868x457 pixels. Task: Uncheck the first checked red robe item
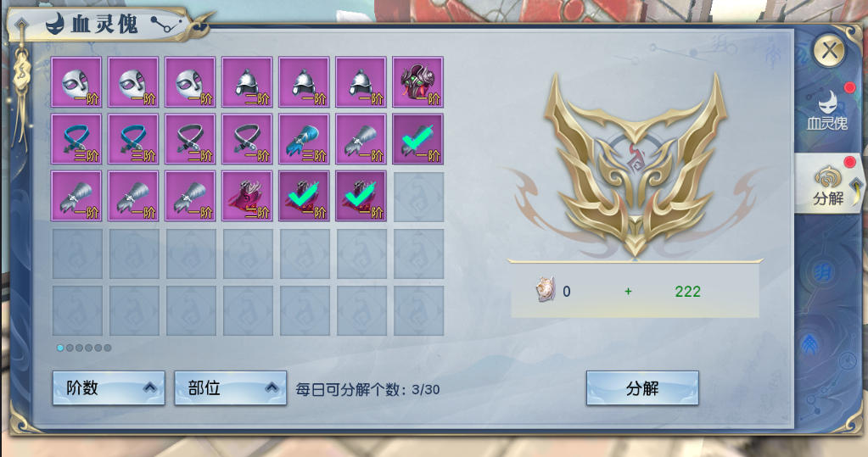click(304, 197)
